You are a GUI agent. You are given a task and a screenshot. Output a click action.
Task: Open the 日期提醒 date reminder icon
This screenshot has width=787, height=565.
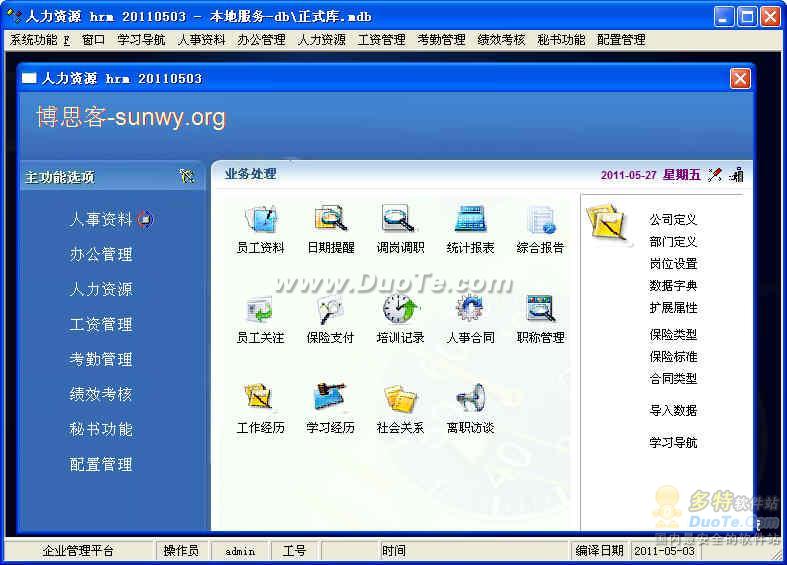331,219
